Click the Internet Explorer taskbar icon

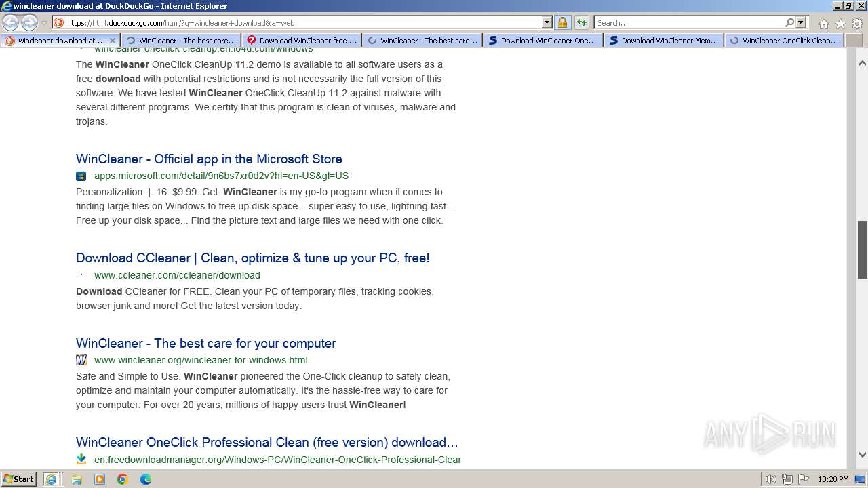[x=51, y=479]
